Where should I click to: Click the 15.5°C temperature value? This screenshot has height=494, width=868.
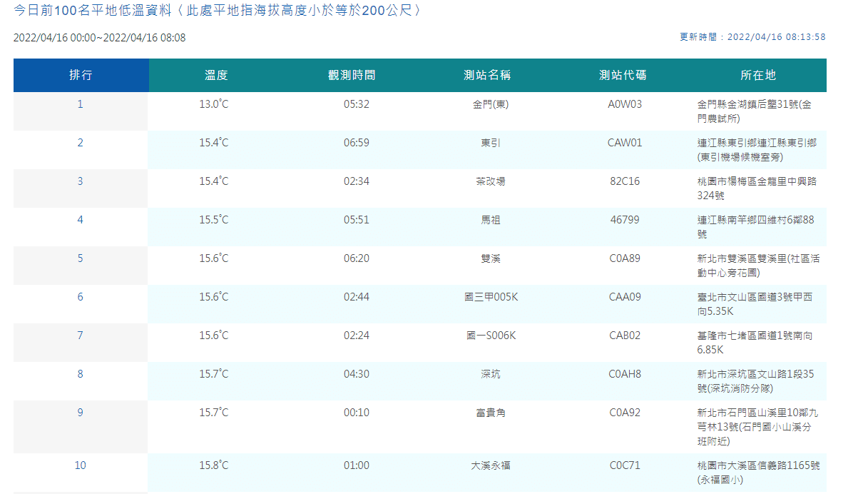(214, 219)
